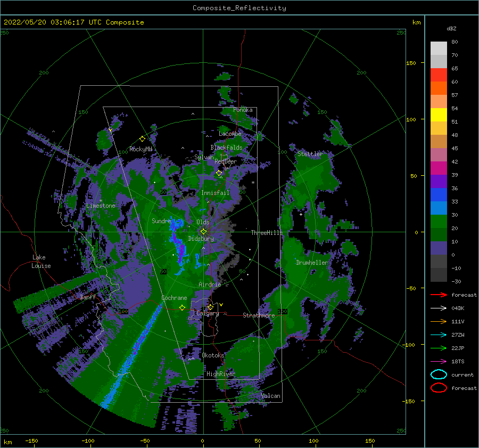Click the 'km' unit label at bottom-left
This screenshot has height=448, width=479.
pyautogui.click(x=7, y=442)
